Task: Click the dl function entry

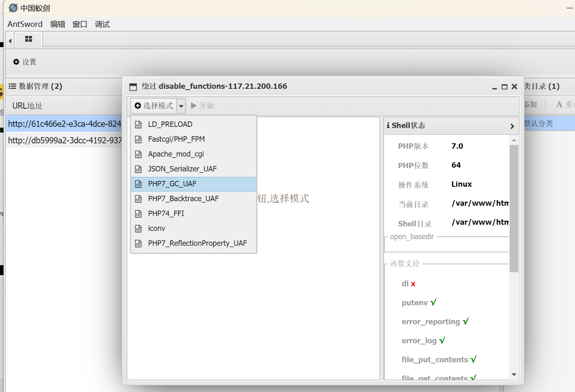Action: (x=408, y=284)
